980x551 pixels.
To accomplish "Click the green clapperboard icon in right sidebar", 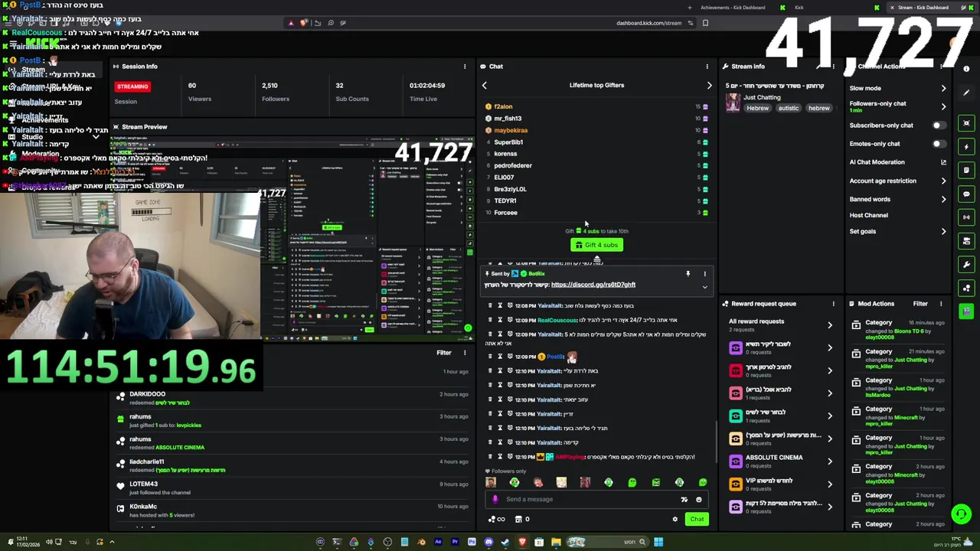I will [x=966, y=311].
